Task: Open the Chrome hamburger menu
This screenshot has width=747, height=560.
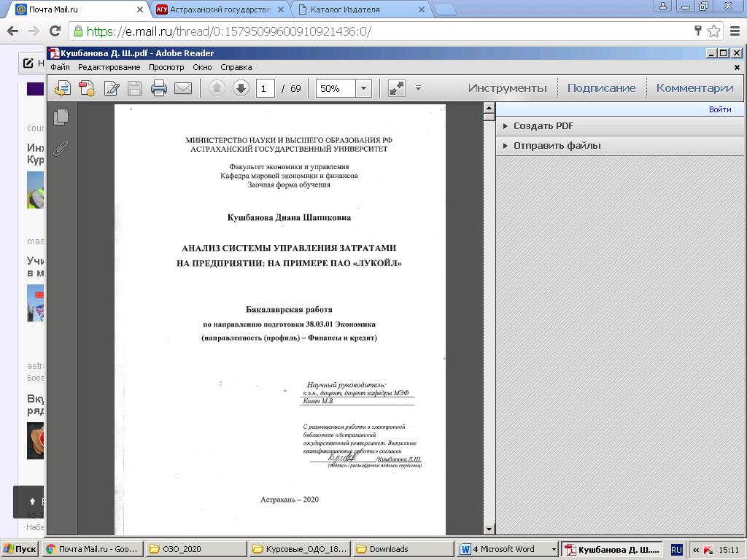Action: 735,31
